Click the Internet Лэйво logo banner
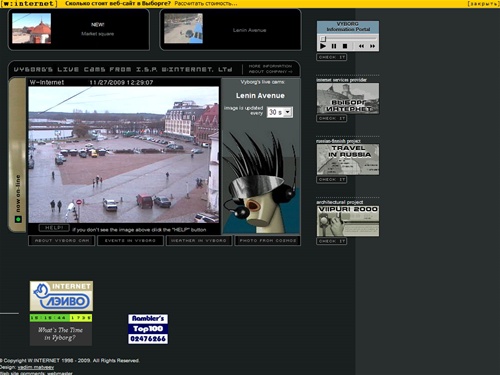Screen dimensions: 500x375 (61, 296)
